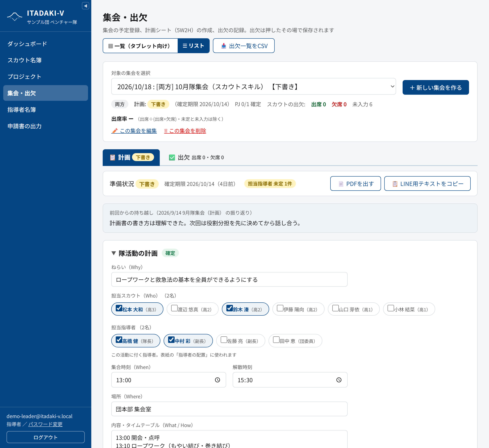Open スカウト名簿 in sidebar

click(x=46, y=60)
